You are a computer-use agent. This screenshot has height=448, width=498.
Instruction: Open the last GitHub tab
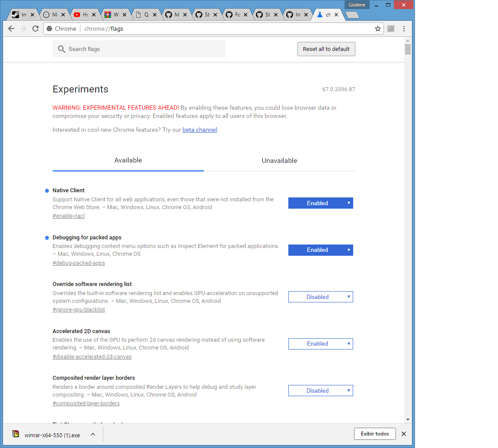tap(296, 14)
